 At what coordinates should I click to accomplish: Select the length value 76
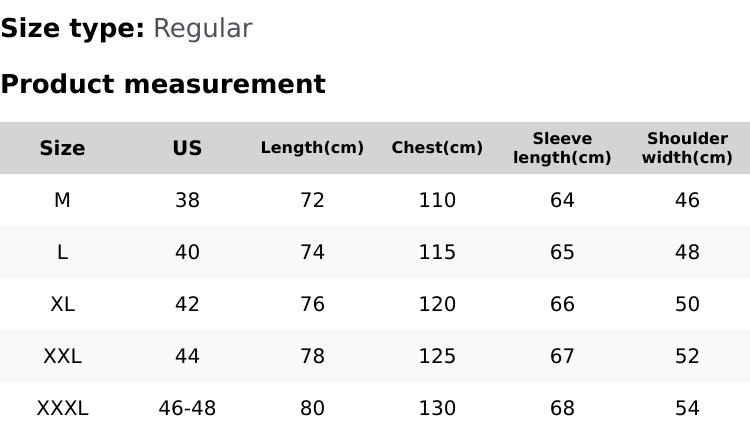(x=312, y=304)
